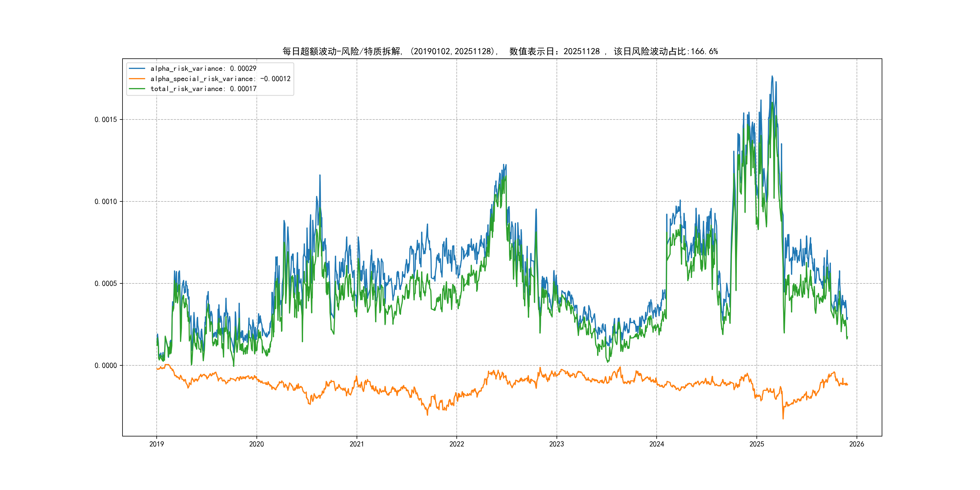This screenshot has width=980, height=490.
Task: Click the 2020 x-axis tick label
Action: 256,444
